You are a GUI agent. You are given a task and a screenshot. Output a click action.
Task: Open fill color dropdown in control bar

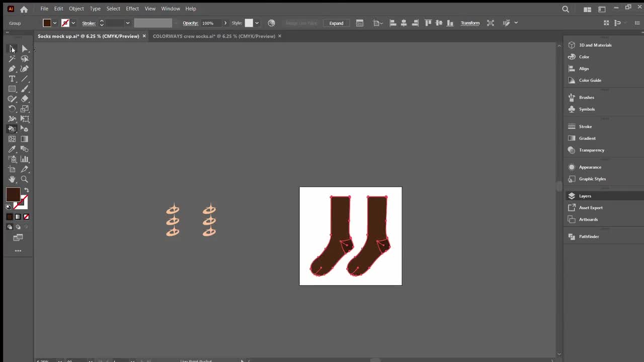pyautogui.click(x=54, y=23)
